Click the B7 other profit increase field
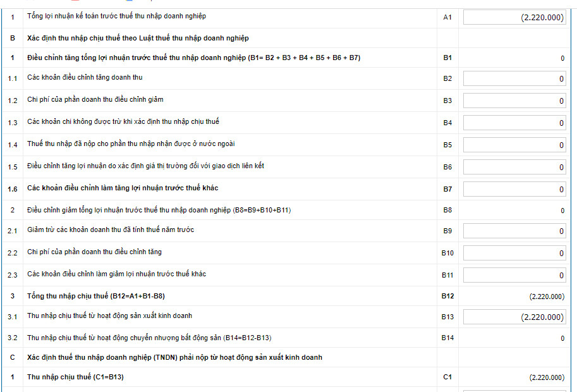Screen dimensions: 577x392 click(514, 190)
